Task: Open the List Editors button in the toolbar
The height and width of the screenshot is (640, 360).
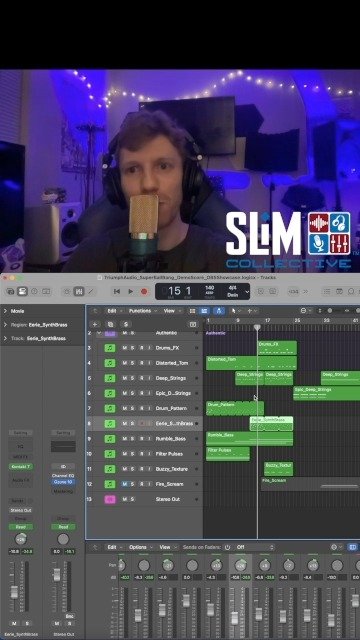Action: pos(326,291)
